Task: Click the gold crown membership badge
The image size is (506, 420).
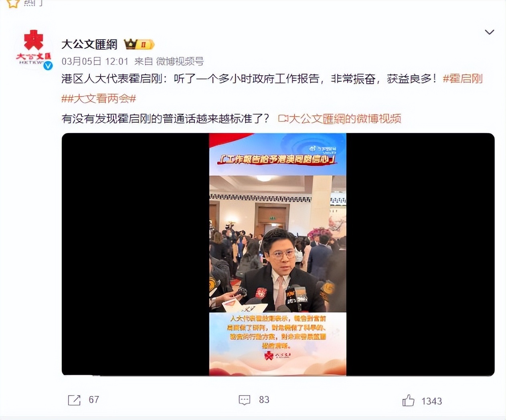Action: click(139, 44)
